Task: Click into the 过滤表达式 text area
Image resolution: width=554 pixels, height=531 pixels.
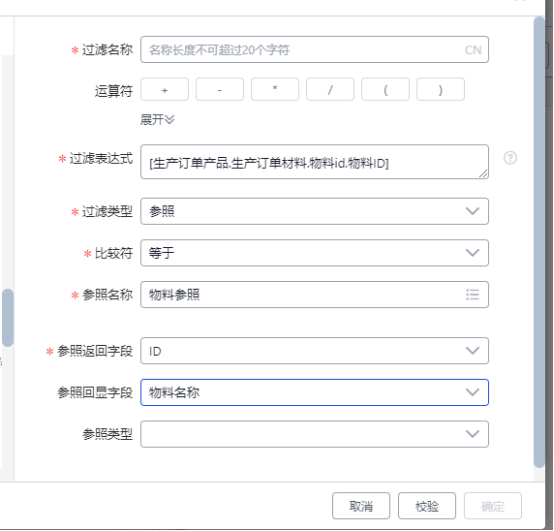Action: [x=314, y=162]
